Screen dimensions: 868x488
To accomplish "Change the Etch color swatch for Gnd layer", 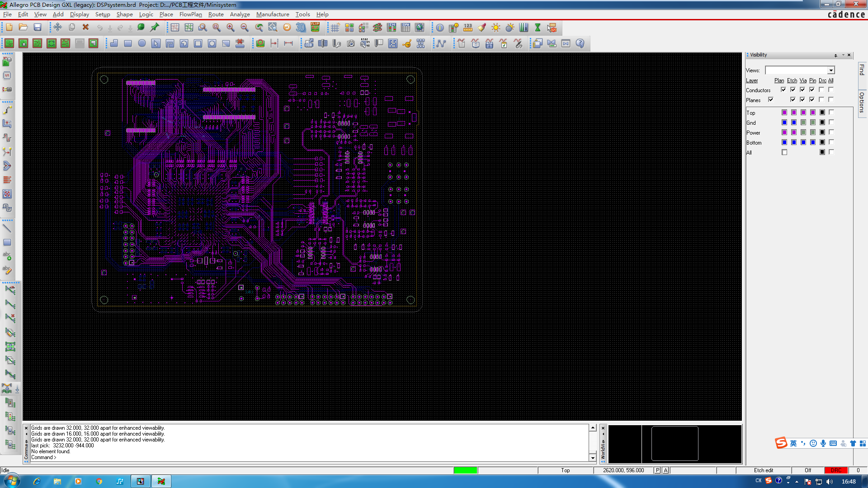I will coord(794,122).
